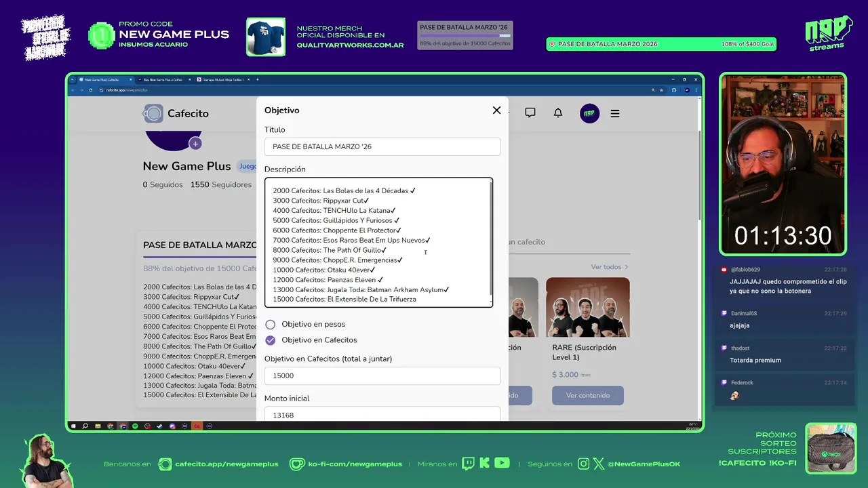Click the 'PASE DE BATALLA MARZO' card heading

pyautogui.click(x=199, y=245)
